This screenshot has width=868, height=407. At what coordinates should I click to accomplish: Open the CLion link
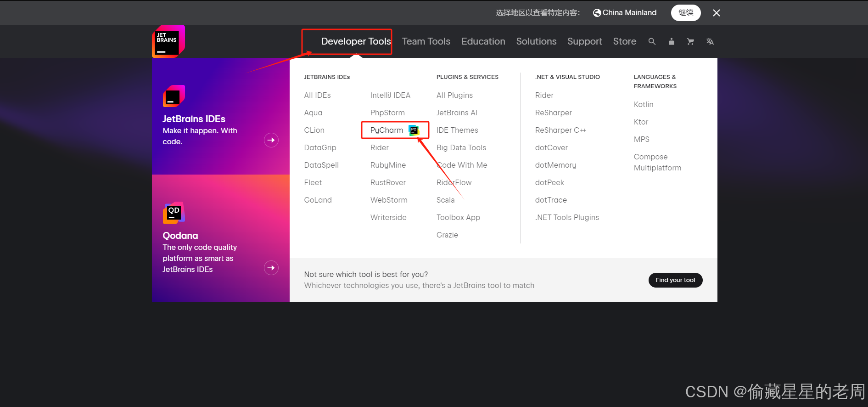tap(314, 130)
